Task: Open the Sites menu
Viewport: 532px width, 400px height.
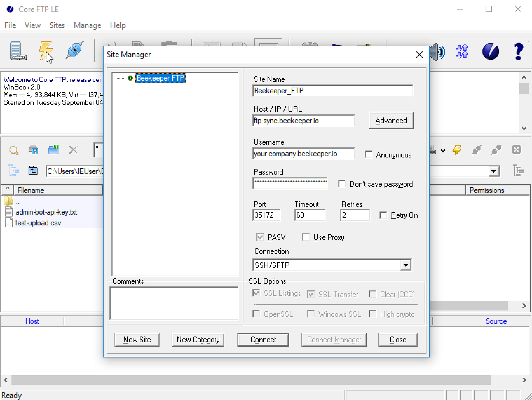Action: point(57,25)
